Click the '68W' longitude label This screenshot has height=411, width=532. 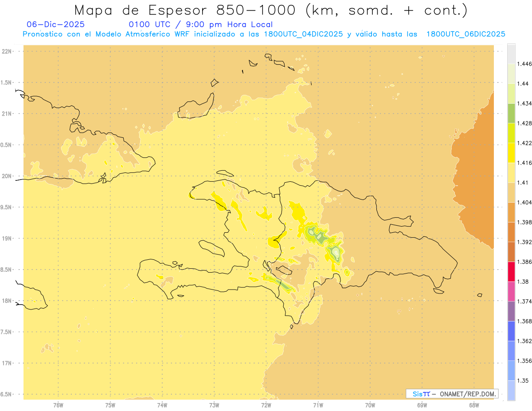coord(474,405)
